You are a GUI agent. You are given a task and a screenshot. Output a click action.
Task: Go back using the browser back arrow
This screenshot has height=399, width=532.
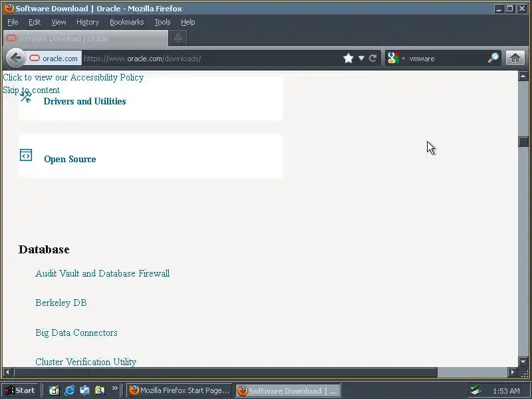click(15, 58)
